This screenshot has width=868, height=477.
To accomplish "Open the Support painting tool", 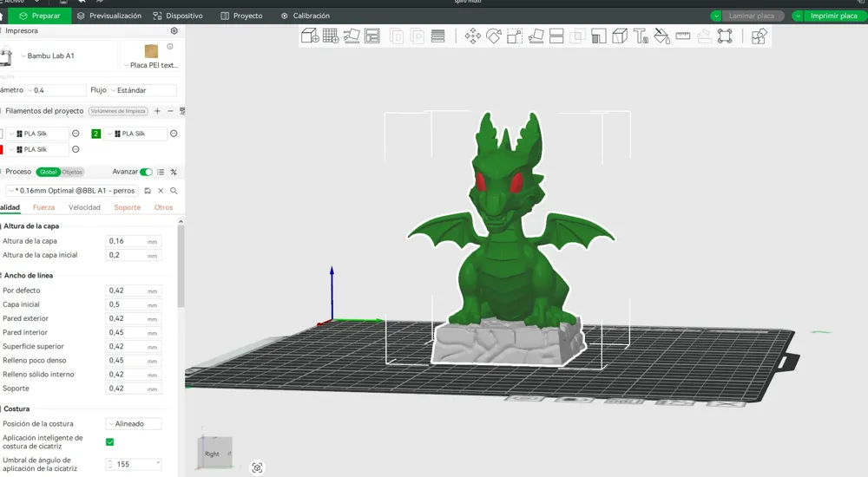I will click(x=598, y=36).
